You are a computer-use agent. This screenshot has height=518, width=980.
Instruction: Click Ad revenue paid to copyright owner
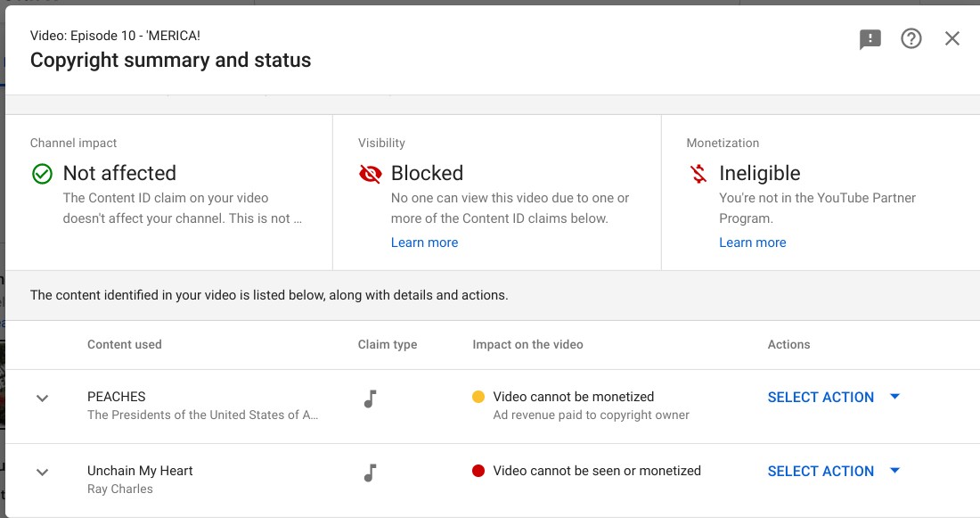coord(591,415)
